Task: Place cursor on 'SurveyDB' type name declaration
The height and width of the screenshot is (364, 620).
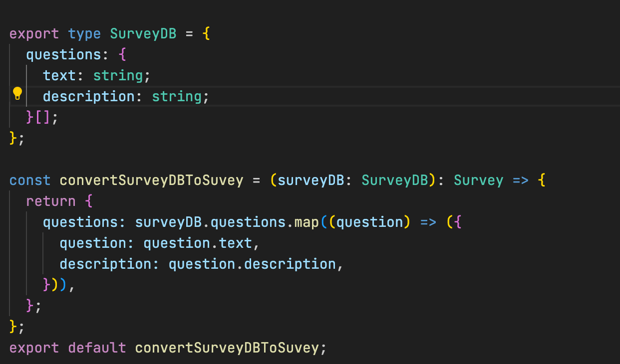Action: pos(143,34)
